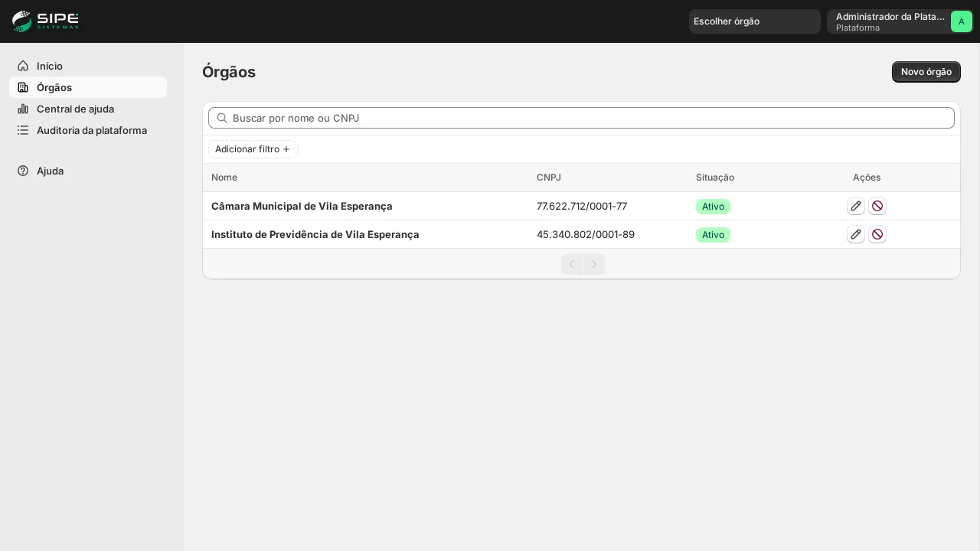
Task: Open Central de ajuda page
Action: coord(88,109)
